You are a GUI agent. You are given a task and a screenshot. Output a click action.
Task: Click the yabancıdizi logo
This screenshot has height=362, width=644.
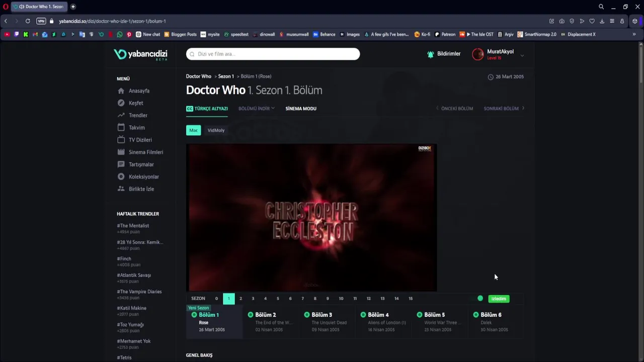pos(140,54)
